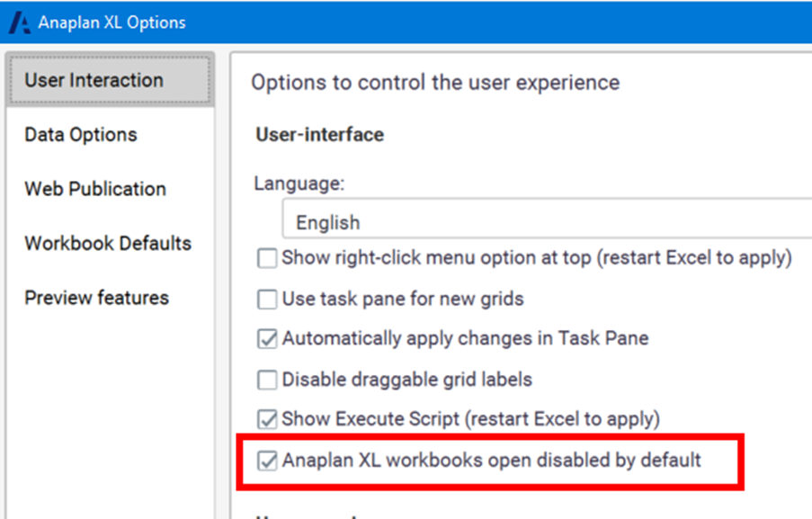Enable right-click menu option at top

[267, 258]
